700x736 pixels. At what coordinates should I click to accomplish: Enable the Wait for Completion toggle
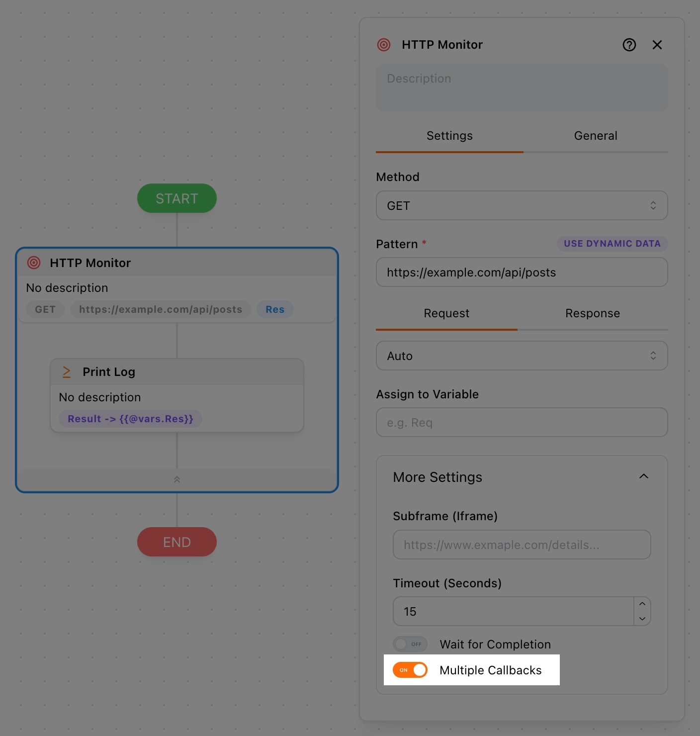pos(410,644)
